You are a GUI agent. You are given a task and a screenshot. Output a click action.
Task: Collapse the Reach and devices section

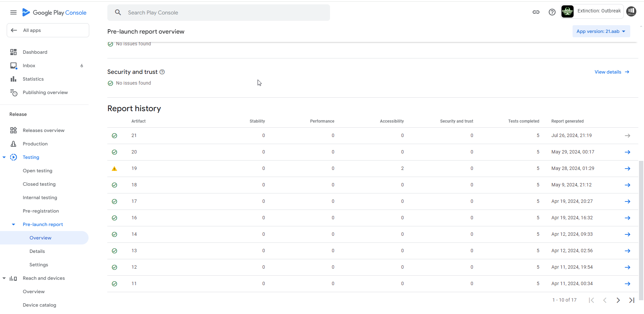4,278
